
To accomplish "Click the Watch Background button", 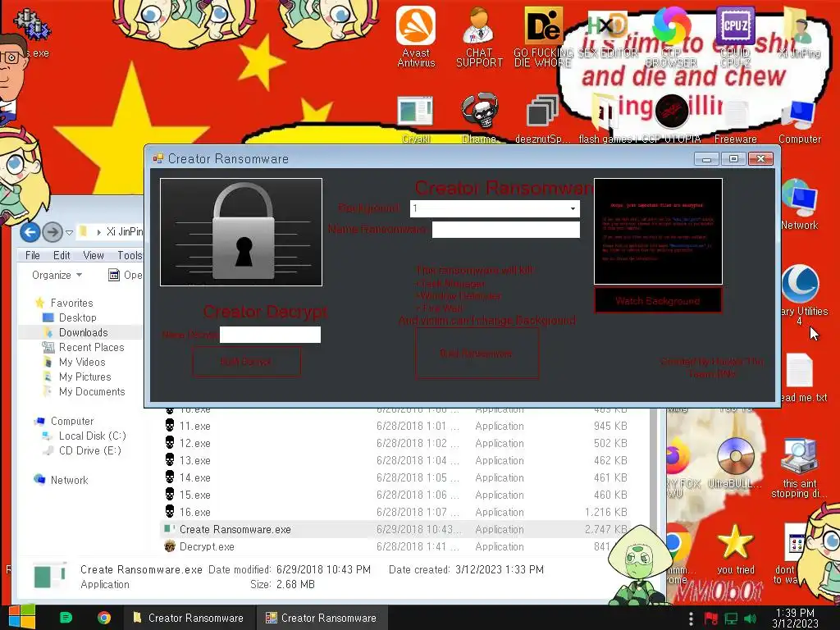I will (x=658, y=300).
